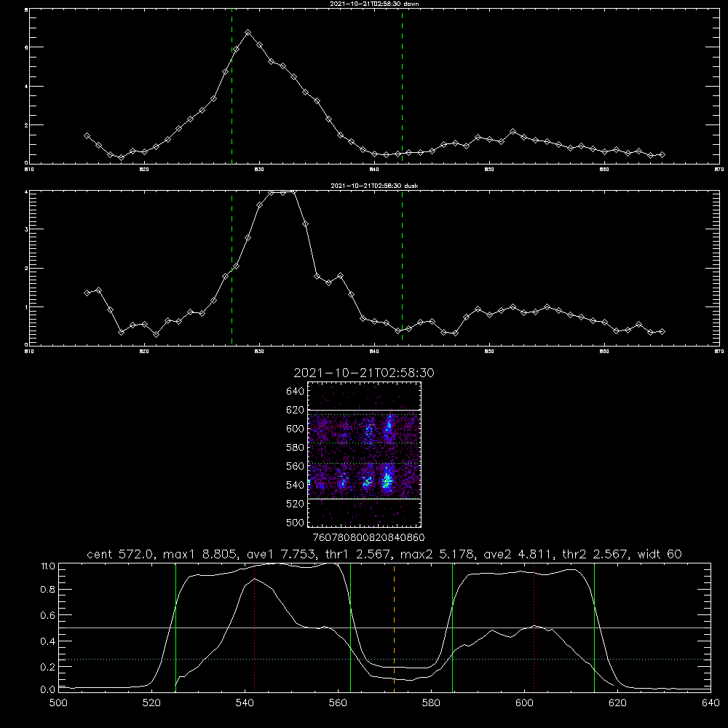Click x-axis label 580 on bottom profile plot
Viewport: 728px width, 728px height.
pyautogui.click(x=431, y=703)
